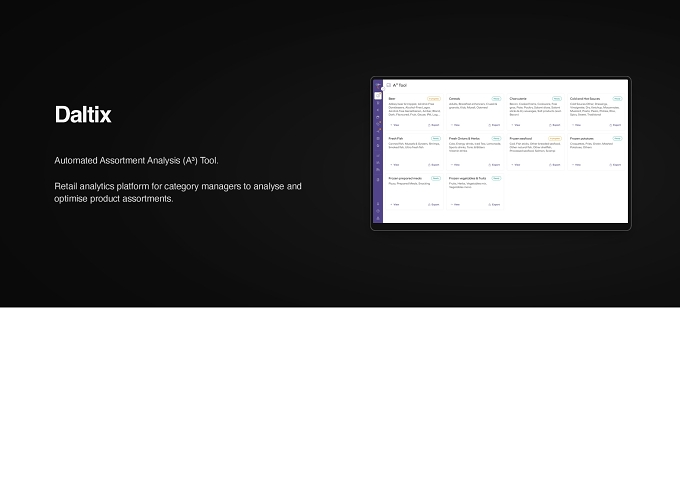The height and width of the screenshot is (480, 680).
Task: Click the highlighted active icon in purple sidebar
Action: (x=378, y=95)
